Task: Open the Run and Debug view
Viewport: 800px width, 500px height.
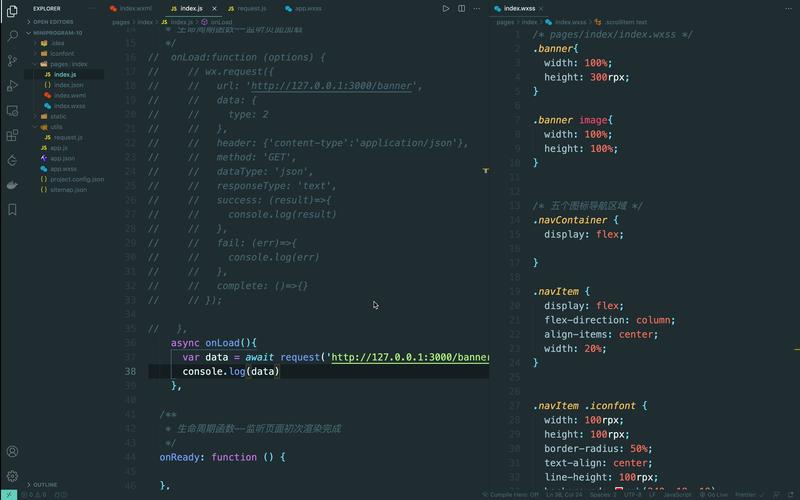Action: tap(12, 86)
